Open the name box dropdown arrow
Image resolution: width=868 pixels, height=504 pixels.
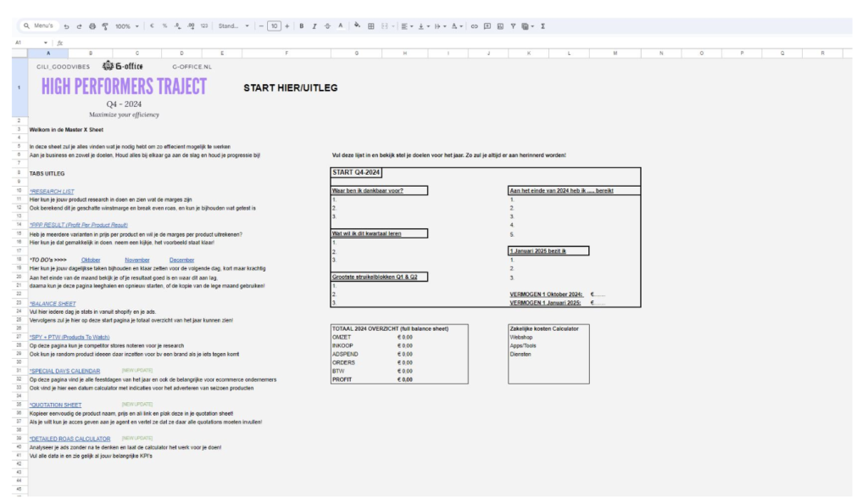46,42
